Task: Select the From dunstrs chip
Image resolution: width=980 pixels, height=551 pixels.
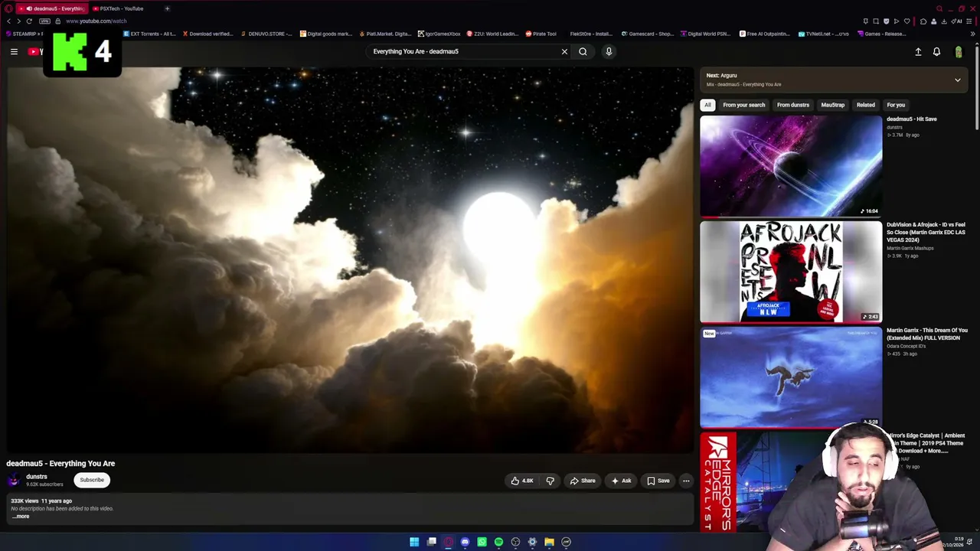Action: point(792,105)
